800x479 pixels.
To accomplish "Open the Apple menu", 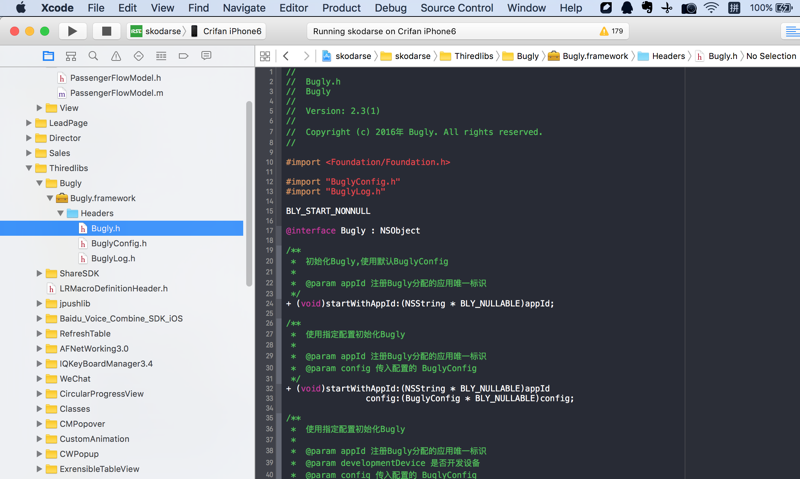I will click(x=20, y=8).
